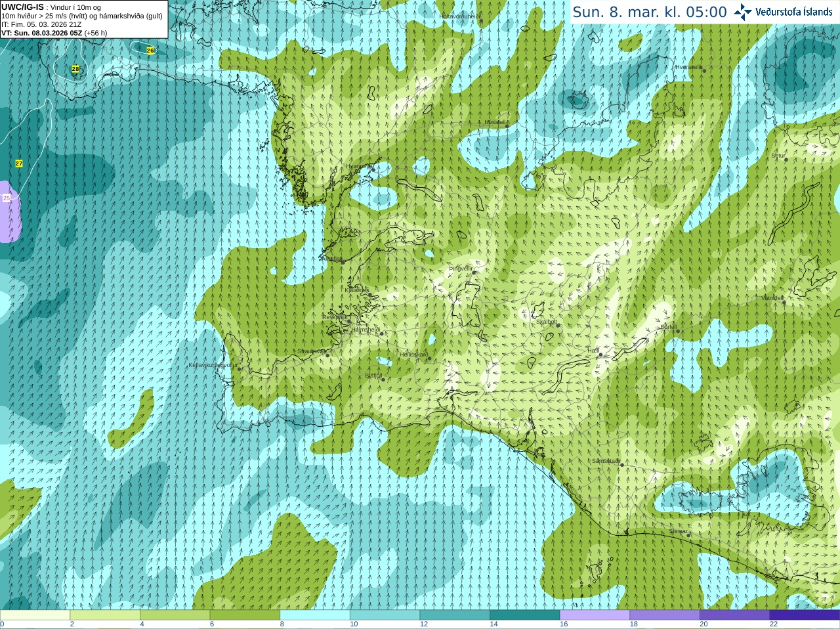Click the Setur station label

pyautogui.click(x=778, y=156)
